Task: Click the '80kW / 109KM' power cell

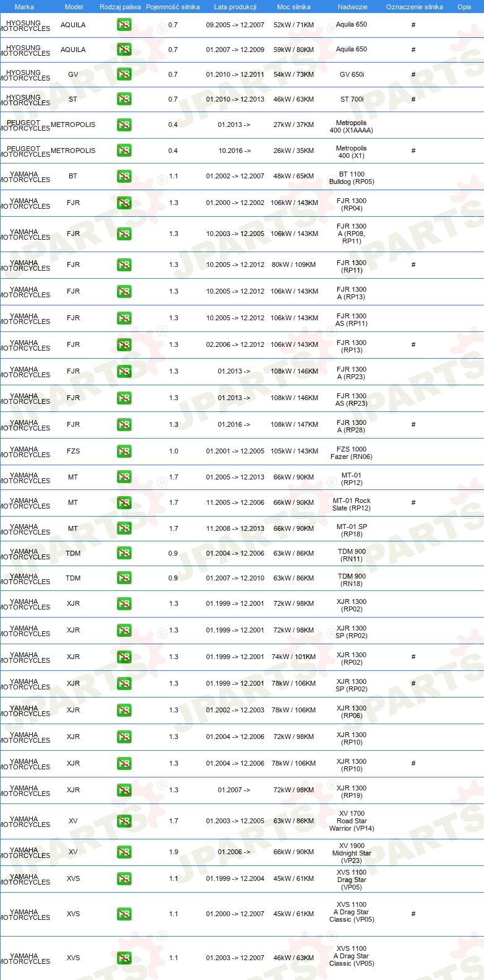Action: pos(294,265)
